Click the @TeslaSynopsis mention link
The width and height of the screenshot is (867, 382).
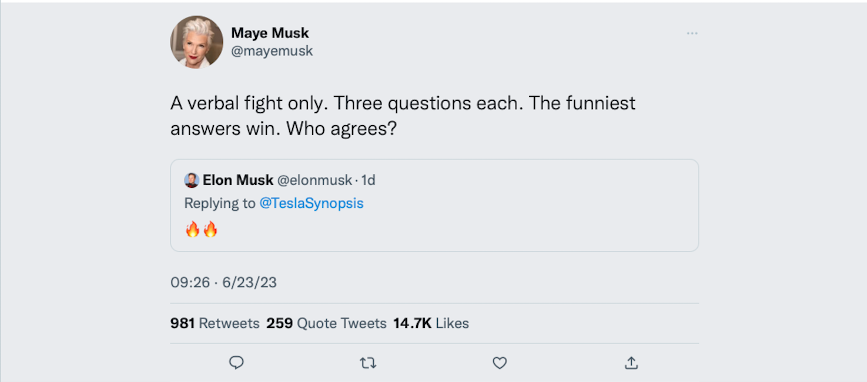(x=311, y=203)
